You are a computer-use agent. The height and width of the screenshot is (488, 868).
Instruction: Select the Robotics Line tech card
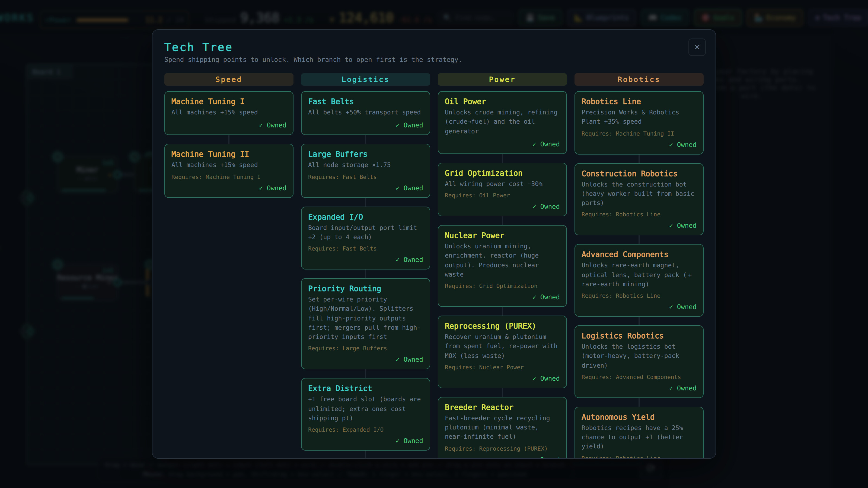(x=639, y=123)
